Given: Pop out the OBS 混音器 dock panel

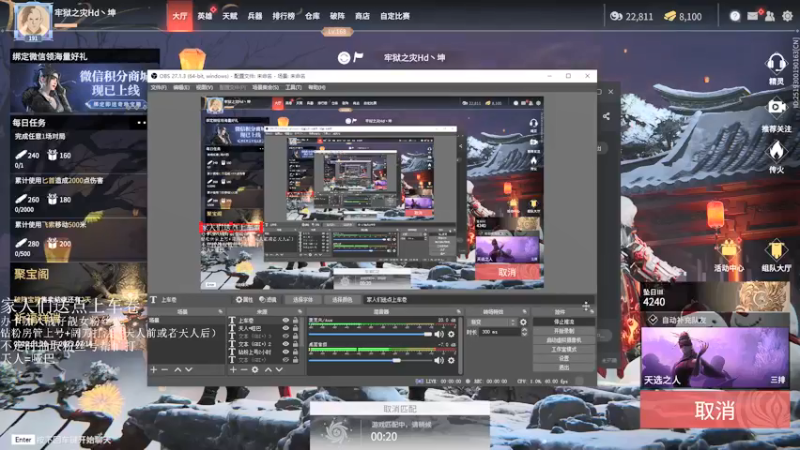Looking at the screenshot, I should (x=459, y=311).
